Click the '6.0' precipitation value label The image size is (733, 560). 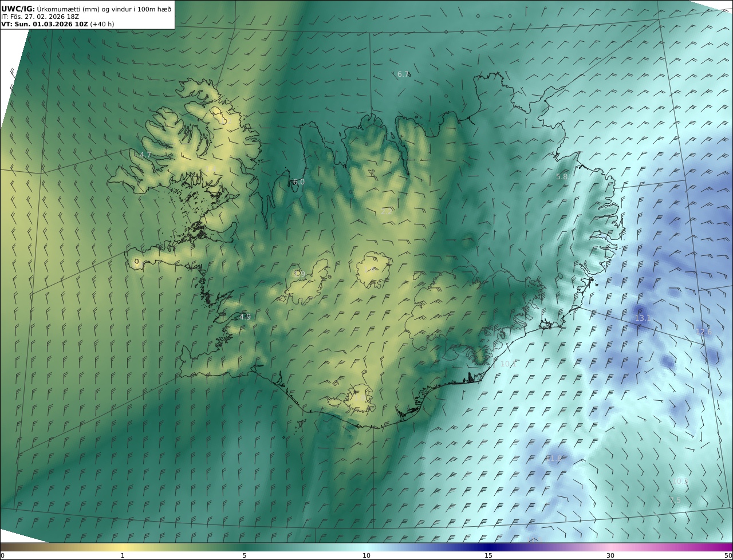pos(299,182)
